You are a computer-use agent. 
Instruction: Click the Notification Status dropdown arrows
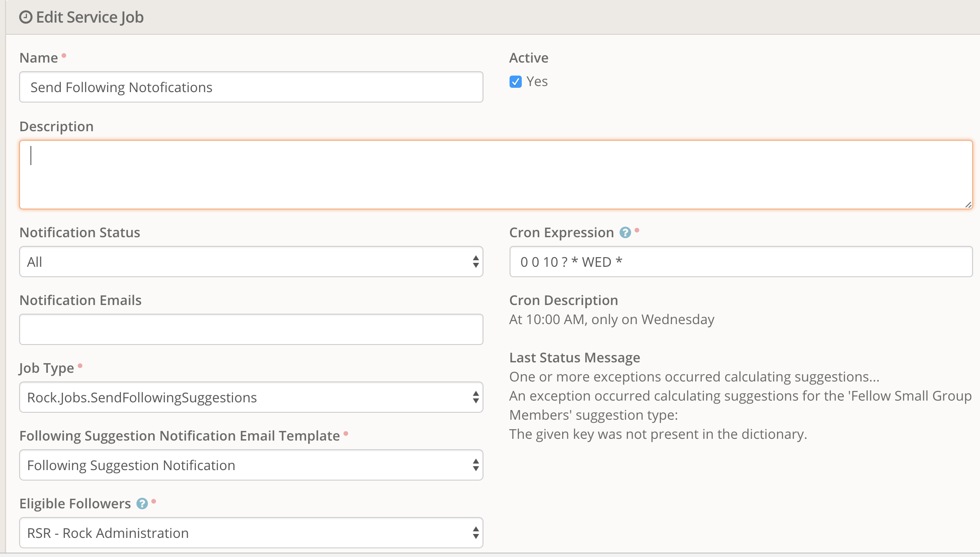coord(476,262)
